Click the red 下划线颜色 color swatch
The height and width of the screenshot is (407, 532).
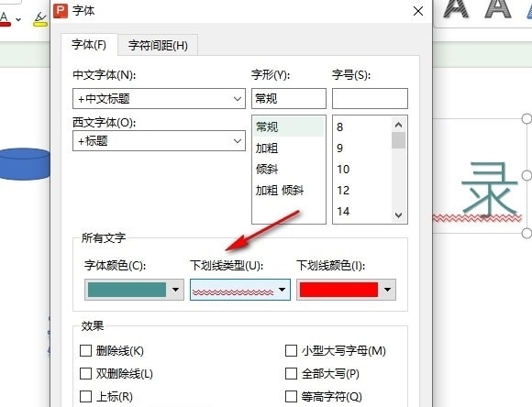[338, 290]
